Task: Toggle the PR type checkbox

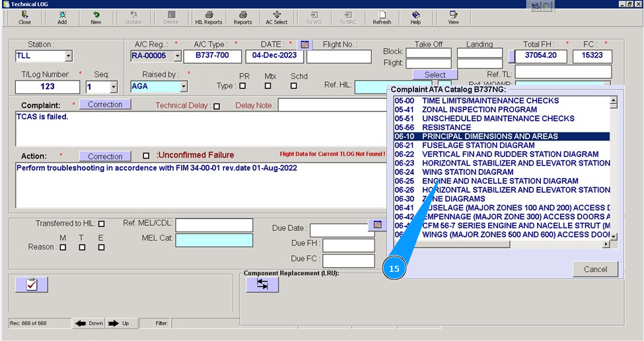Action: (x=242, y=86)
